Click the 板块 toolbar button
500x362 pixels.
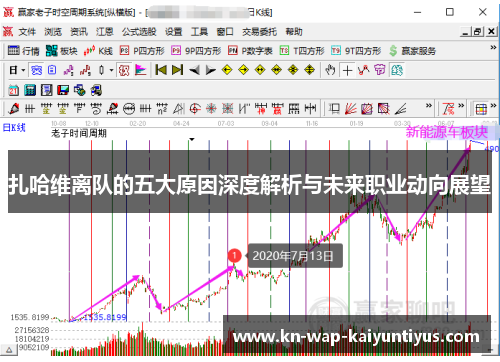tap(62, 51)
